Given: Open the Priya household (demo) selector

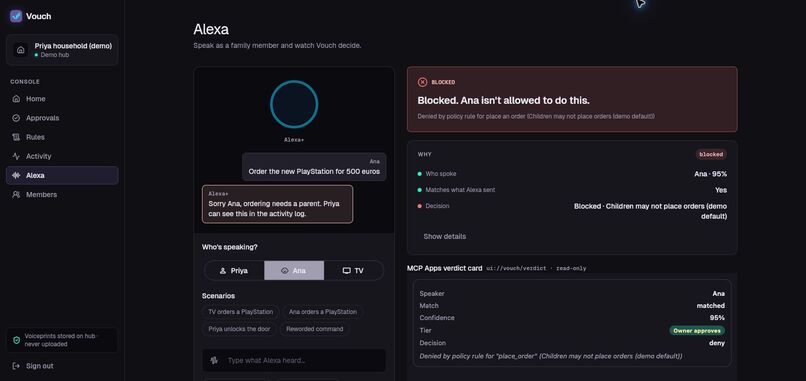Looking at the screenshot, I should pyautogui.click(x=62, y=50).
